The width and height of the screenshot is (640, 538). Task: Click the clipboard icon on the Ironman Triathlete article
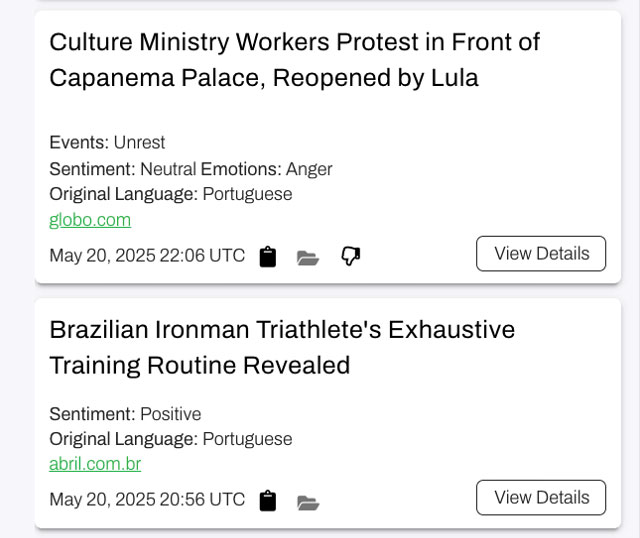pyautogui.click(x=267, y=501)
